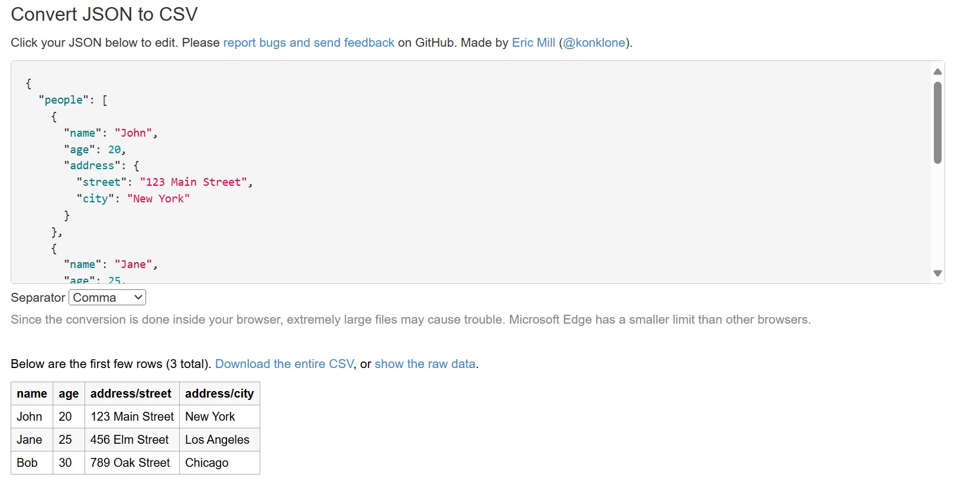The image size is (980, 497).
Task: Click the '789 Oak Street' table cell
Action: coord(131,463)
